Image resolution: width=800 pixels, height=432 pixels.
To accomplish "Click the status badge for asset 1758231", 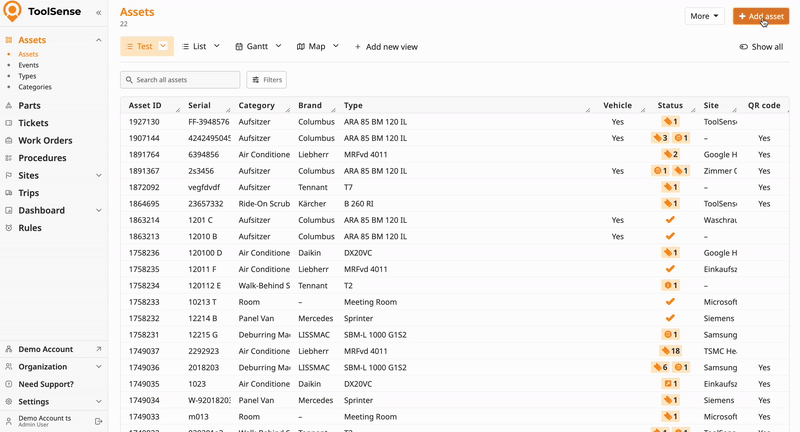I will (670, 335).
